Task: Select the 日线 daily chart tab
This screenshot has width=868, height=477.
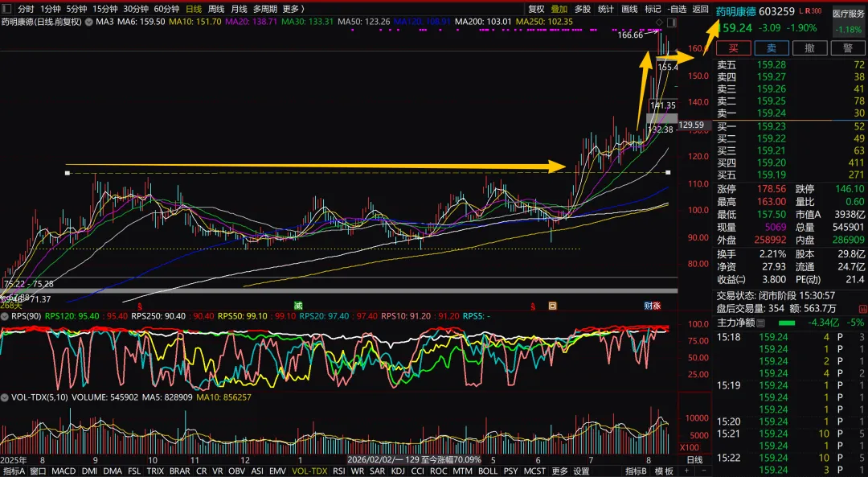Action: [194, 9]
